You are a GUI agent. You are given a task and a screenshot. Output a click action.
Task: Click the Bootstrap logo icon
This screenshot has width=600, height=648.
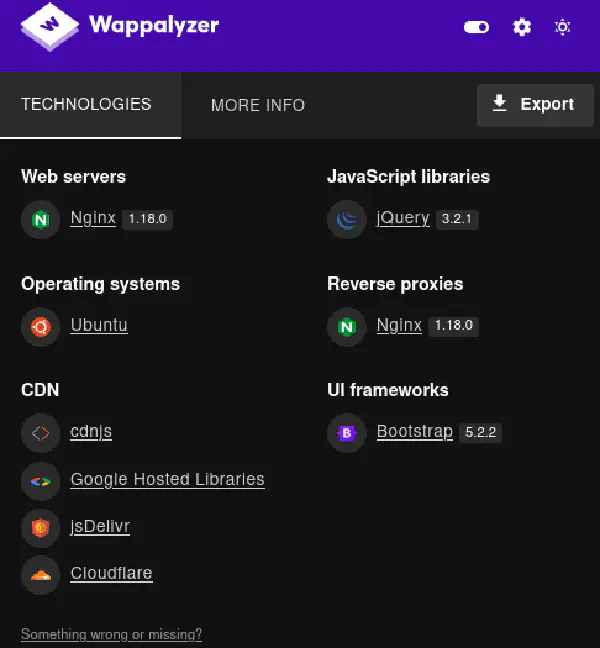pos(346,433)
